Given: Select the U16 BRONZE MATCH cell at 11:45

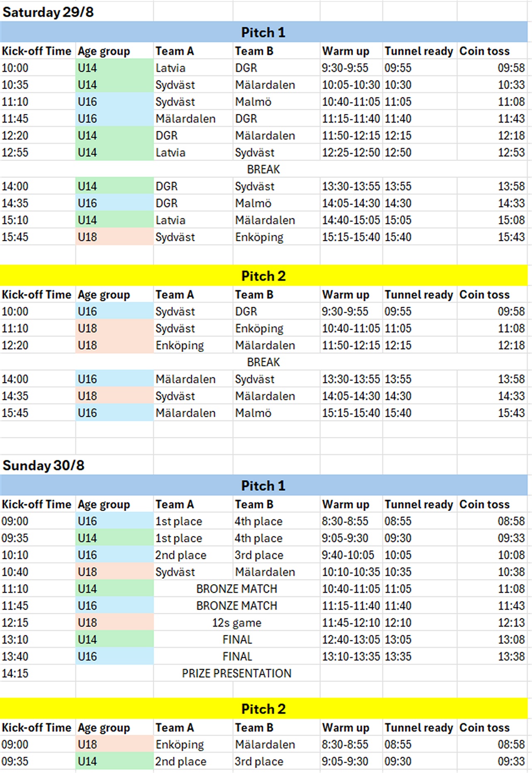Looking at the screenshot, I should [236, 606].
